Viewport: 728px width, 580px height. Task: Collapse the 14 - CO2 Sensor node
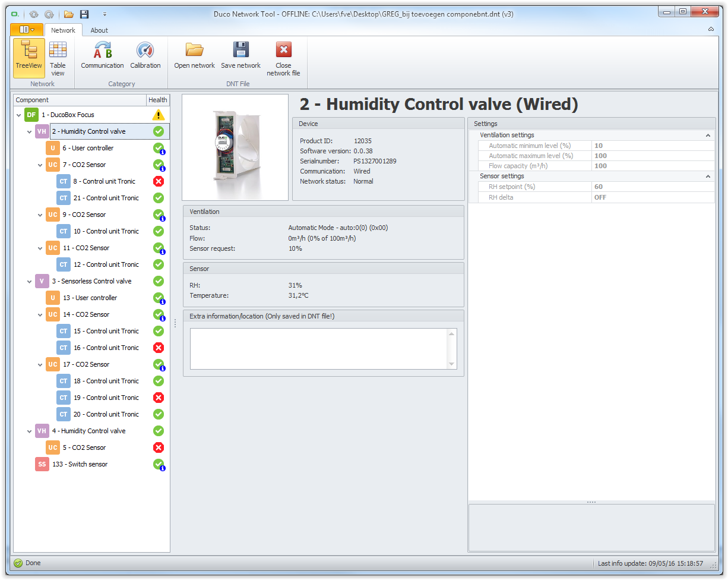click(40, 314)
